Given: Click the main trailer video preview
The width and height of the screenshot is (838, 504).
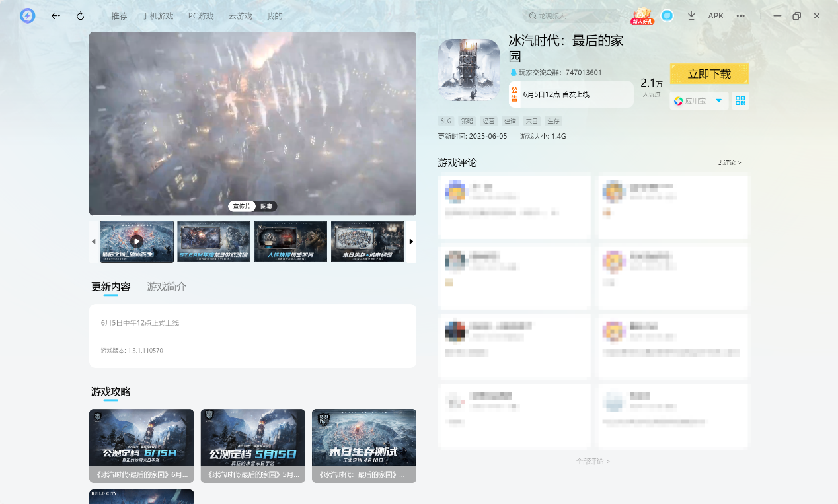Looking at the screenshot, I should (252, 124).
